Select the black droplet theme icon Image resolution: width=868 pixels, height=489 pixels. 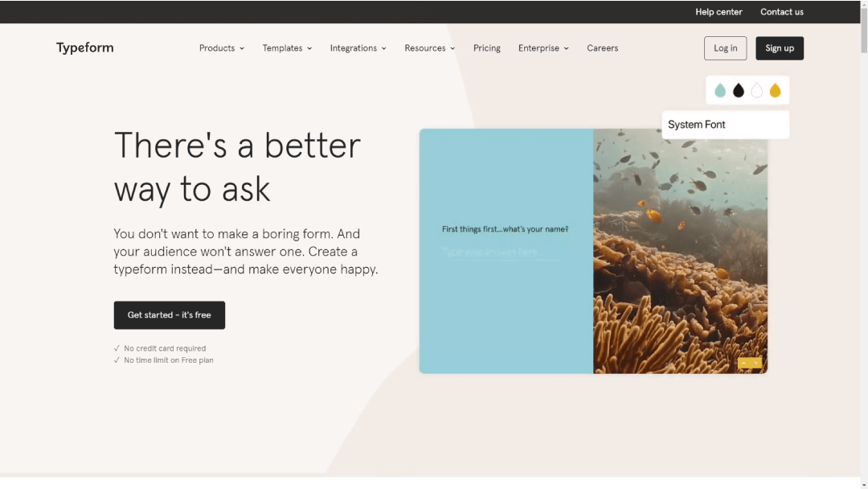(x=738, y=90)
